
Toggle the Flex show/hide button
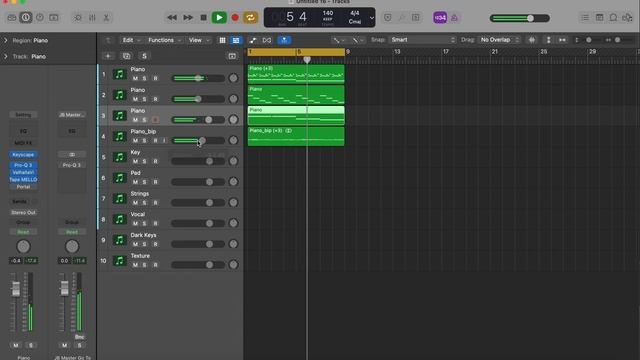[x=267, y=40]
